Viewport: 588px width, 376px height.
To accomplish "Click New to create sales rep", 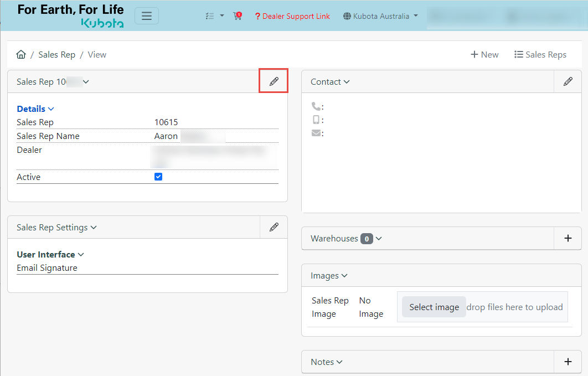I will point(484,54).
